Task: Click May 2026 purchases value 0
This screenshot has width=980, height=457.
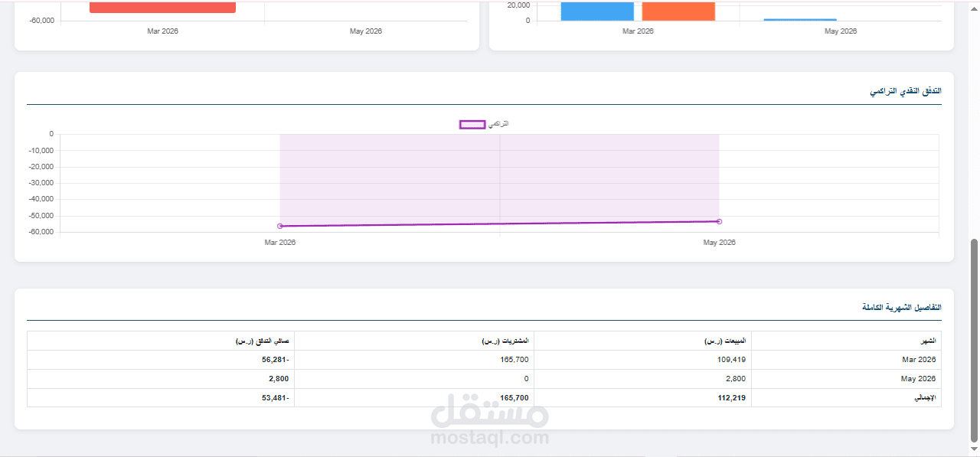Action: coord(526,378)
